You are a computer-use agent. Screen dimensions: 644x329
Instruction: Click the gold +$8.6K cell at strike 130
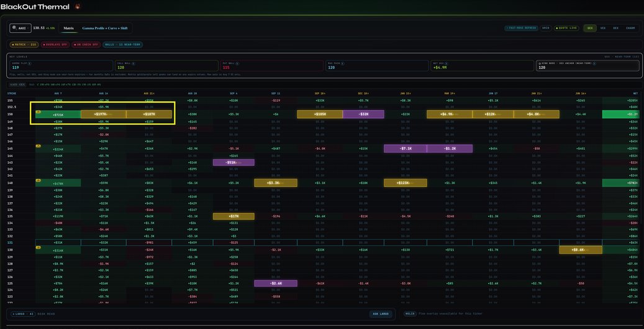pyautogui.click(x=581, y=250)
